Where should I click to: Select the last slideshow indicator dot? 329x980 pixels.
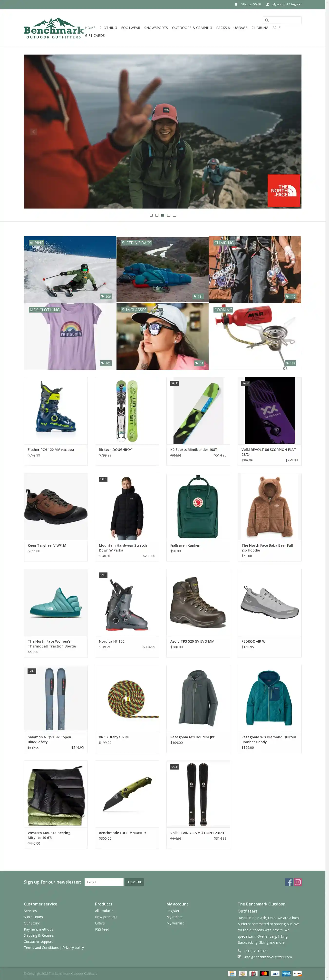174,215
